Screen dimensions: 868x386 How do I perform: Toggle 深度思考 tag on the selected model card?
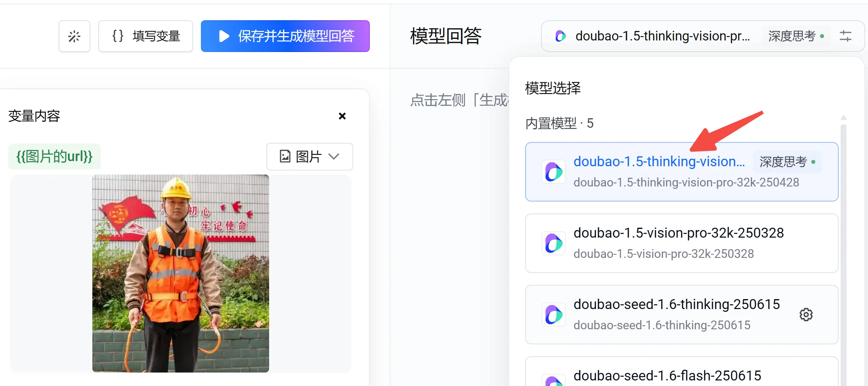coord(788,162)
